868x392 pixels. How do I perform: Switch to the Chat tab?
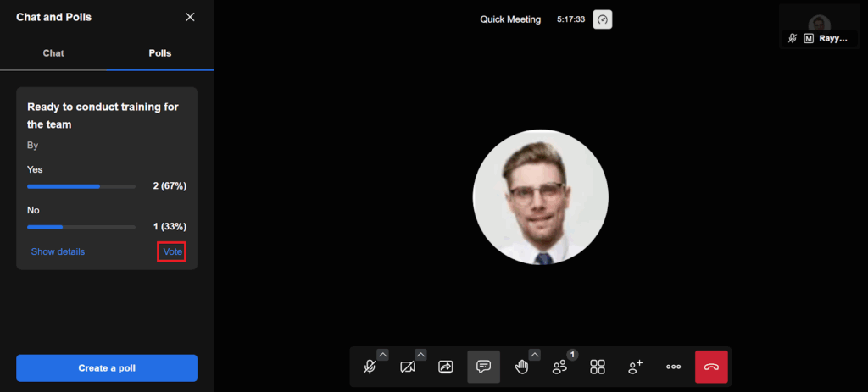point(53,53)
